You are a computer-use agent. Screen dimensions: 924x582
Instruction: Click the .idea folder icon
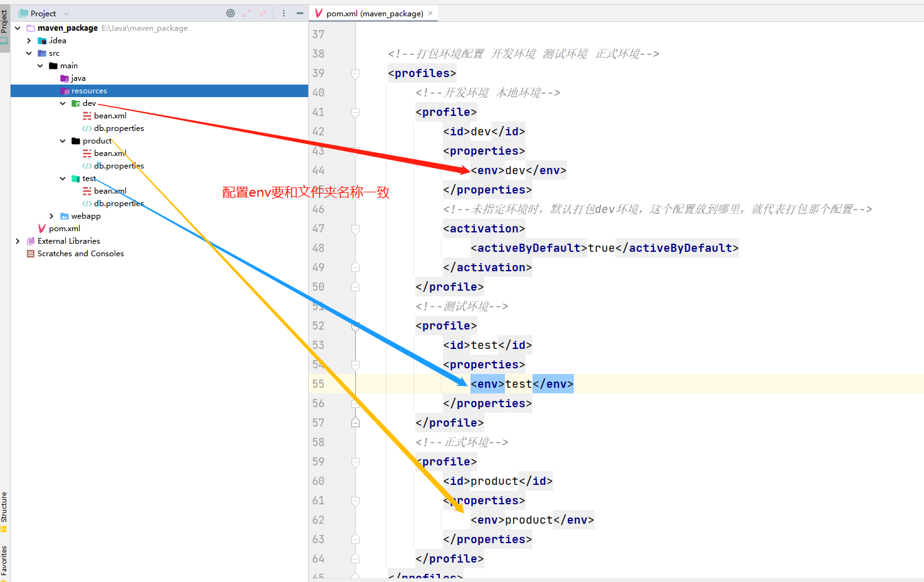coord(42,41)
